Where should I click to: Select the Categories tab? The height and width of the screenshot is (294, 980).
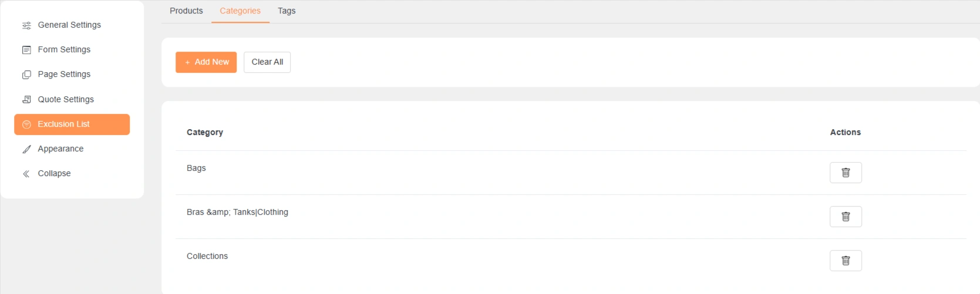[240, 11]
